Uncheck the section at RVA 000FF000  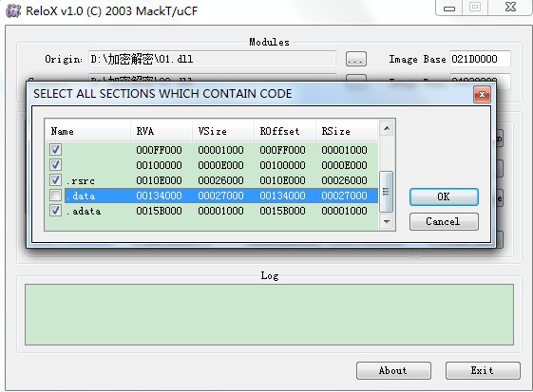coord(55,149)
